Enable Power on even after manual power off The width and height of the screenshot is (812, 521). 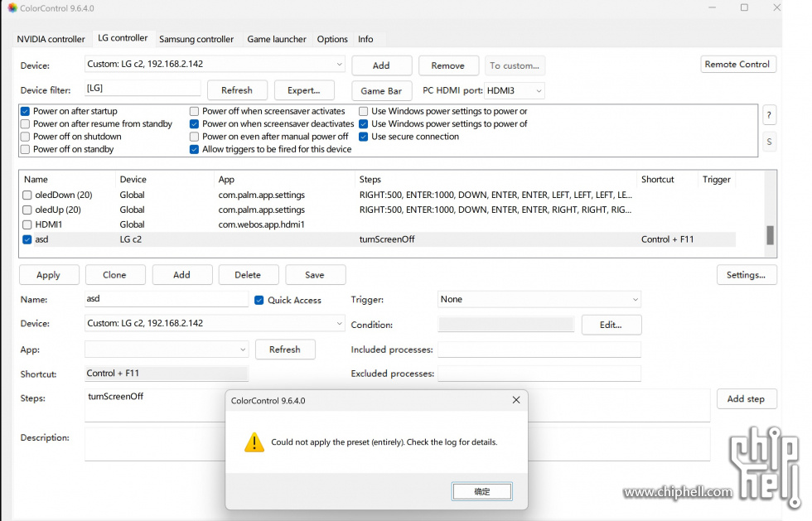tap(194, 136)
